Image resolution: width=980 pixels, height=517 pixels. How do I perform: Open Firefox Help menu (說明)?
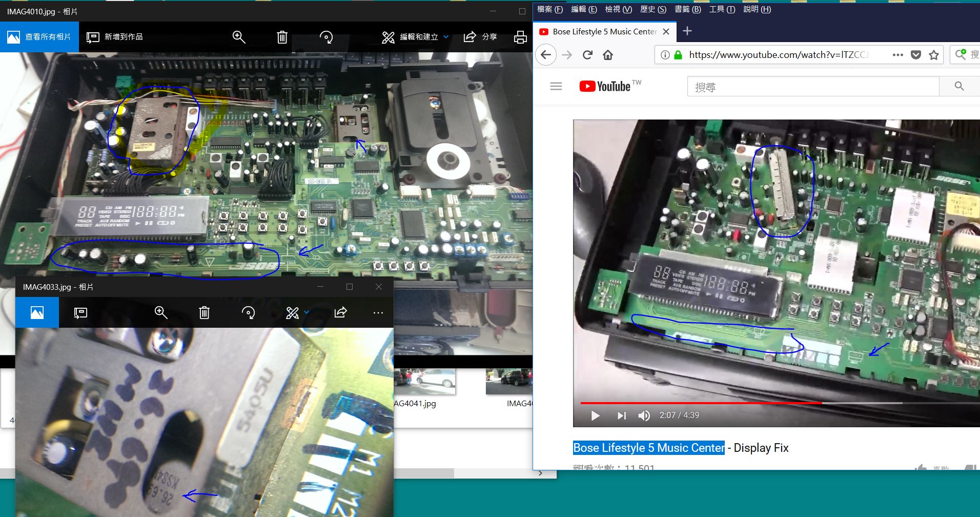(x=757, y=9)
